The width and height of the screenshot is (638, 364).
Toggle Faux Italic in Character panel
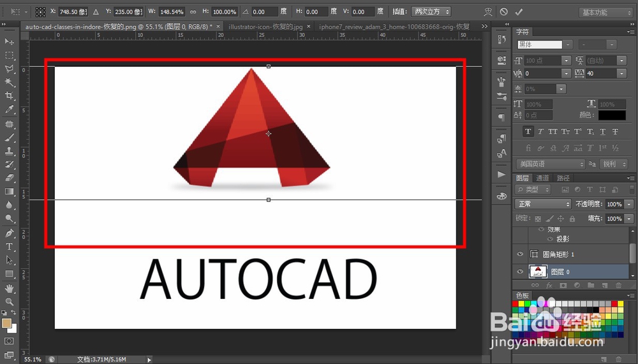(540, 131)
